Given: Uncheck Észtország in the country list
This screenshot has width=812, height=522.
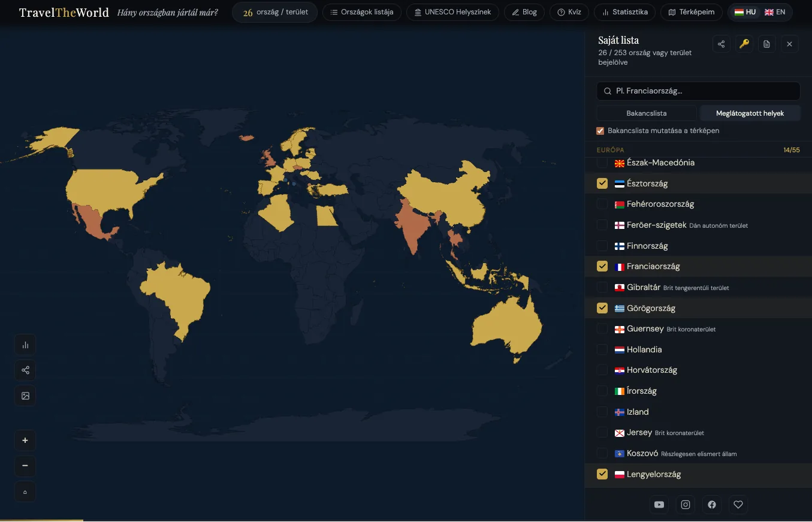Looking at the screenshot, I should click(x=602, y=183).
